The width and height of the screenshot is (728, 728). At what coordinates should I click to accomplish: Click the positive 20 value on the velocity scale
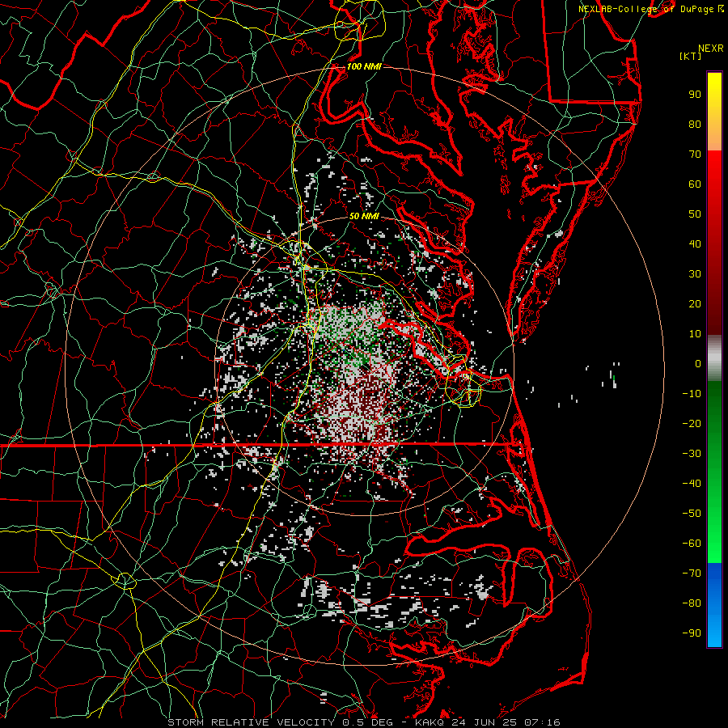point(695,303)
